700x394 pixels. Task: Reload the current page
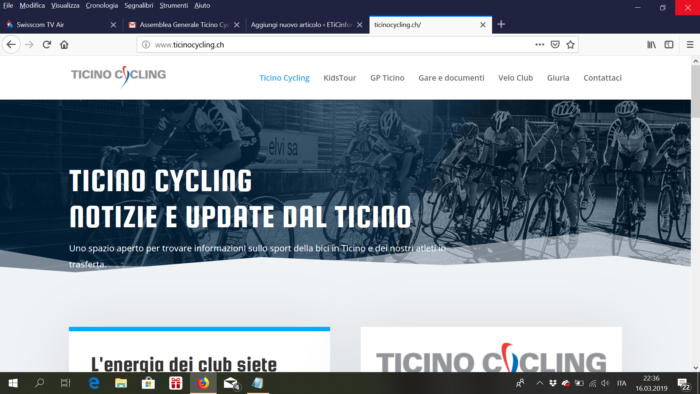coord(47,45)
